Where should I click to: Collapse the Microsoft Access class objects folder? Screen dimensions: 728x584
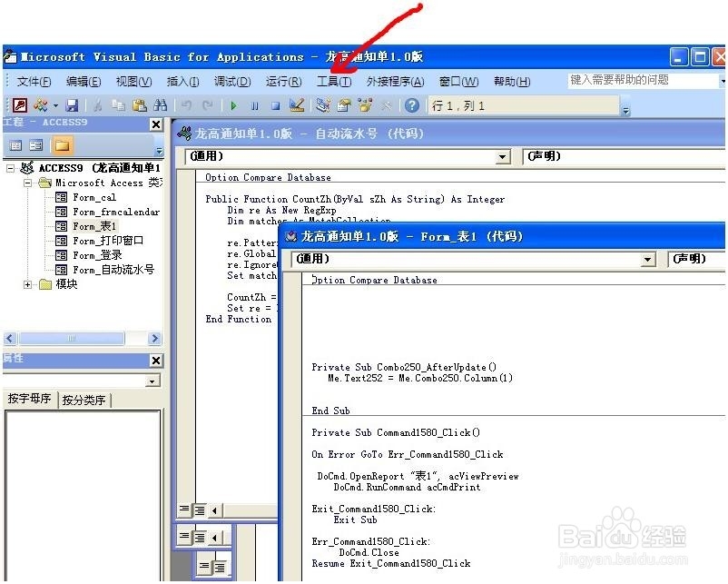(28, 183)
